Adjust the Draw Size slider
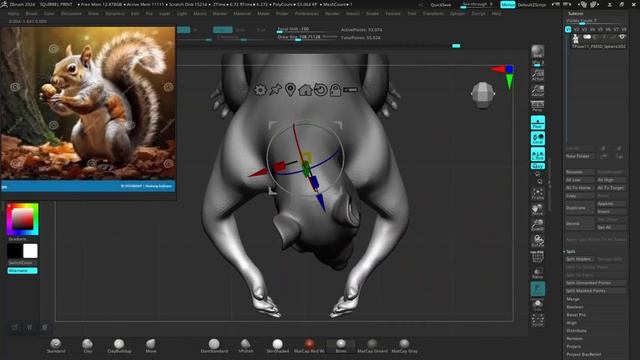Viewport: 640px width, 360px height. tap(307, 37)
